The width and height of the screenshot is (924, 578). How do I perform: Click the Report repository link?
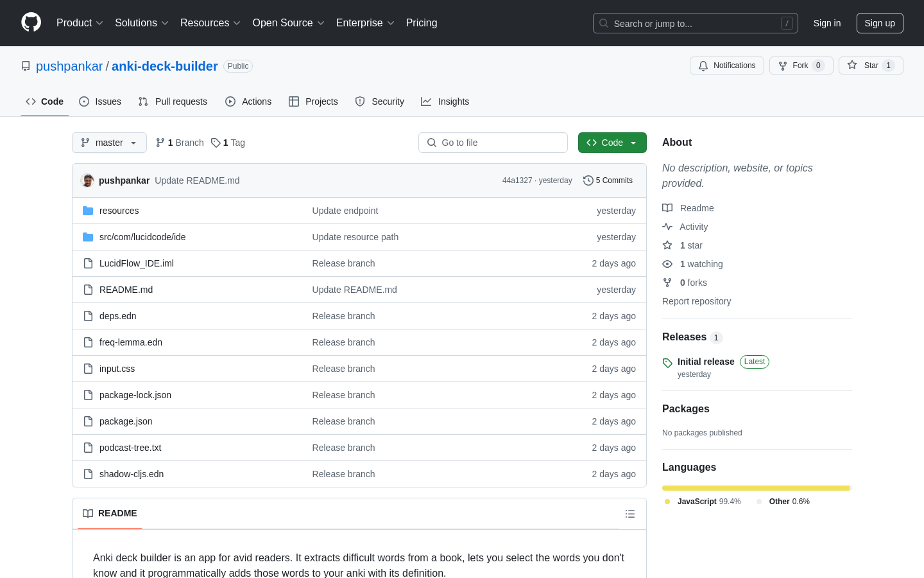click(696, 301)
